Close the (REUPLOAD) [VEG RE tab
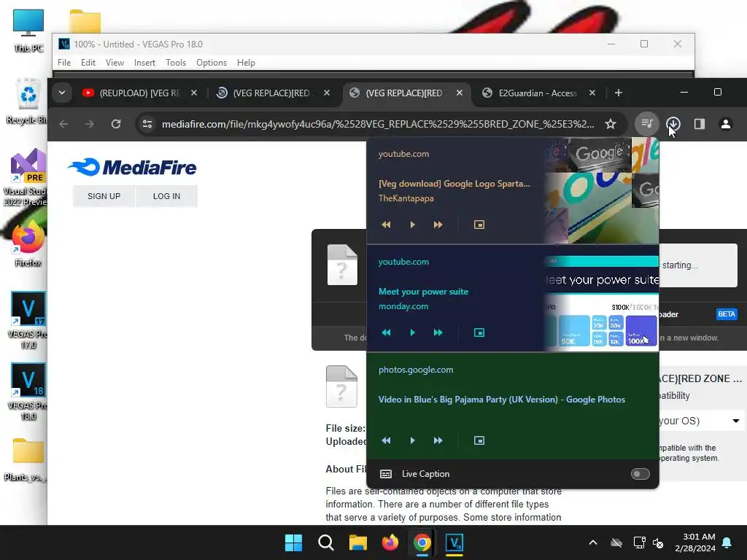 (194, 93)
